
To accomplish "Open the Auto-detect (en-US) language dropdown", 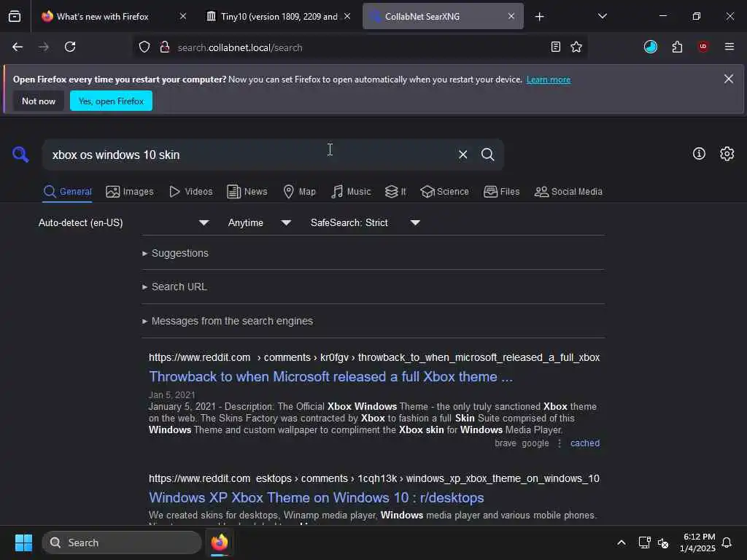I will [124, 222].
